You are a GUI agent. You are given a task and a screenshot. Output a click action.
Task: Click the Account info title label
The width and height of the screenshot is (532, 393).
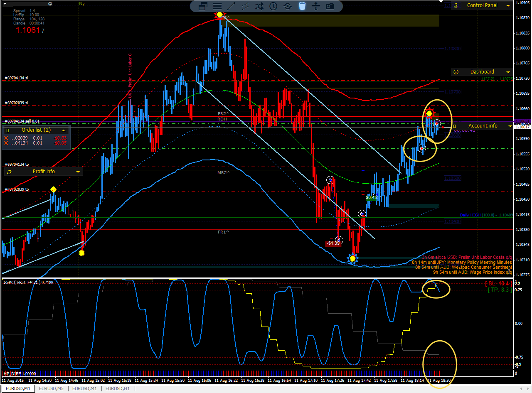pos(483,126)
